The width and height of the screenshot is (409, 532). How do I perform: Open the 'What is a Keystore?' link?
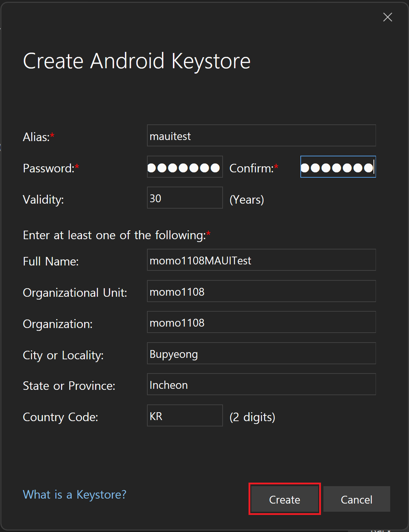tap(75, 494)
